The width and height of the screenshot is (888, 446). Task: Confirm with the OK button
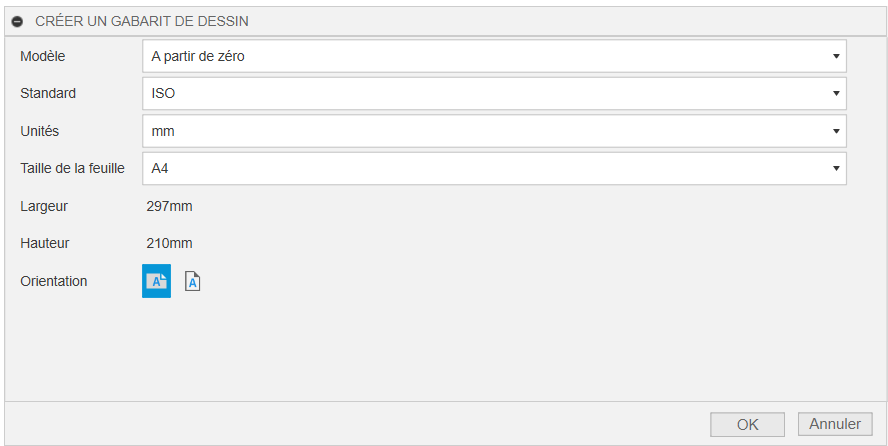[747, 424]
